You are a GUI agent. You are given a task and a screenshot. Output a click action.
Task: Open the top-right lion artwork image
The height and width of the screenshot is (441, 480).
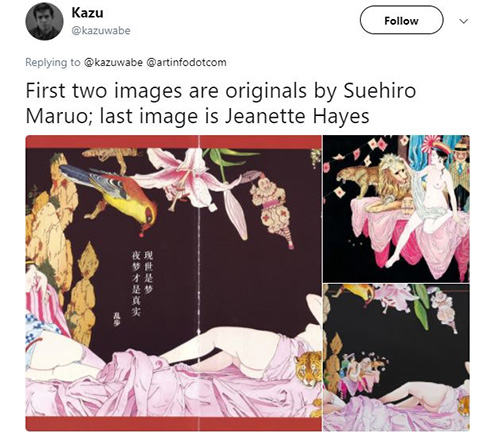(x=396, y=209)
